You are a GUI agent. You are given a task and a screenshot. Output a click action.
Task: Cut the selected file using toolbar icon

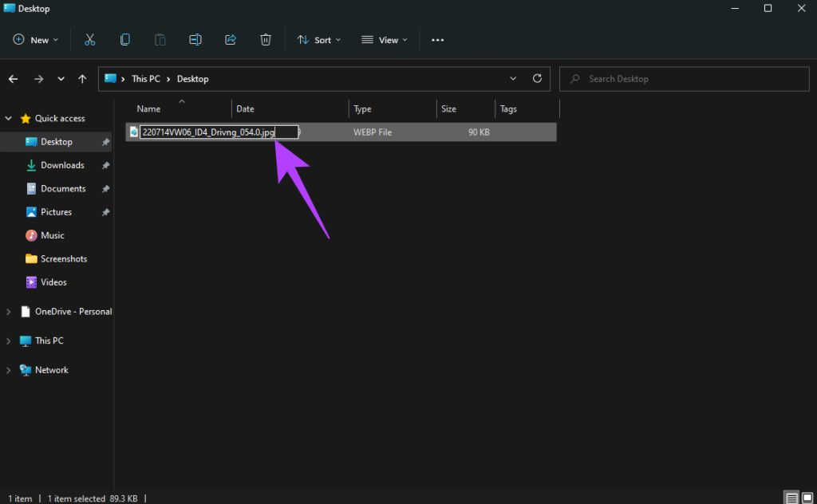point(89,40)
